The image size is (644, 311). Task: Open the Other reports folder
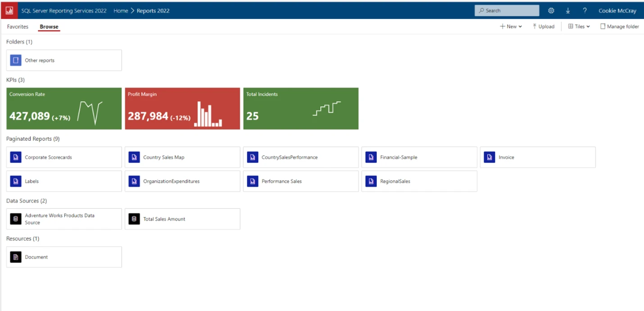click(63, 60)
